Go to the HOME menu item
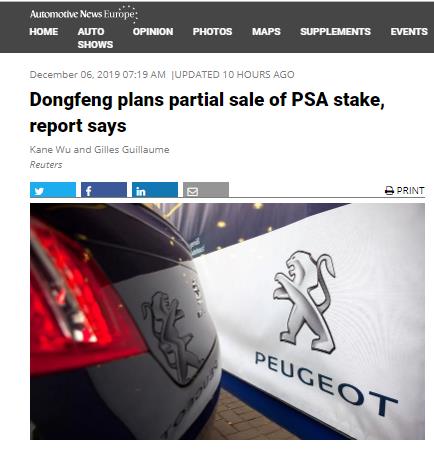The height and width of the screenshot is (456, 434). point(44,31)
